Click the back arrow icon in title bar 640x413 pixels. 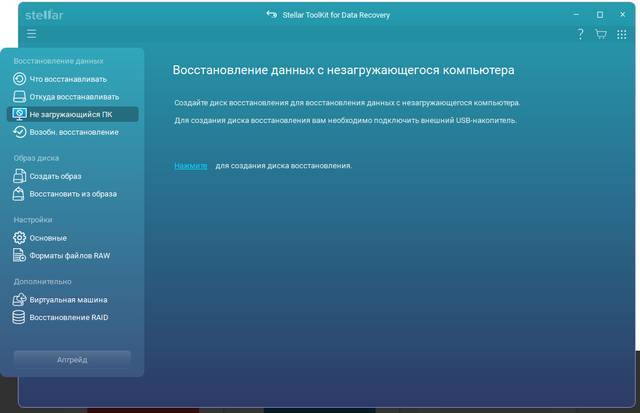pos(271,15)
